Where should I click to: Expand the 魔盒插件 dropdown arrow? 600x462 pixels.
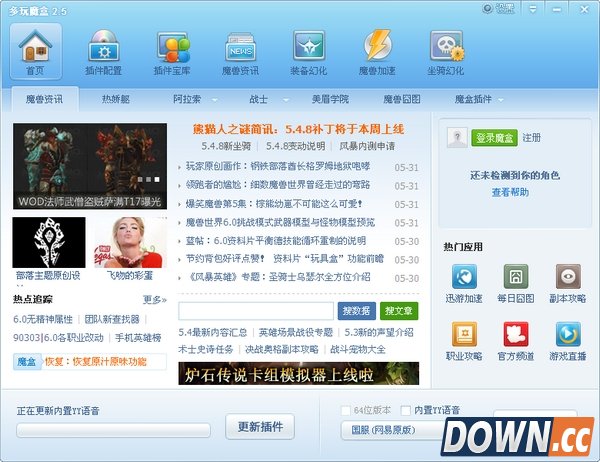(x=501, y=100)
